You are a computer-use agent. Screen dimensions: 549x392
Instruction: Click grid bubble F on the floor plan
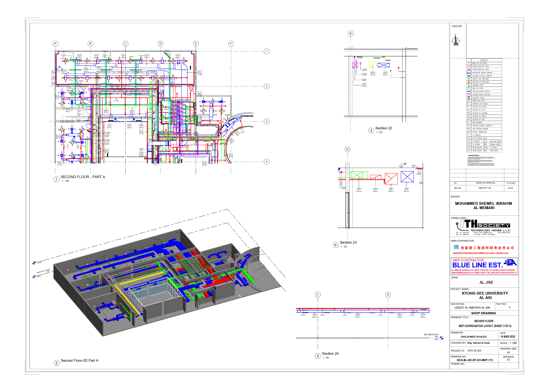point(231,44)
